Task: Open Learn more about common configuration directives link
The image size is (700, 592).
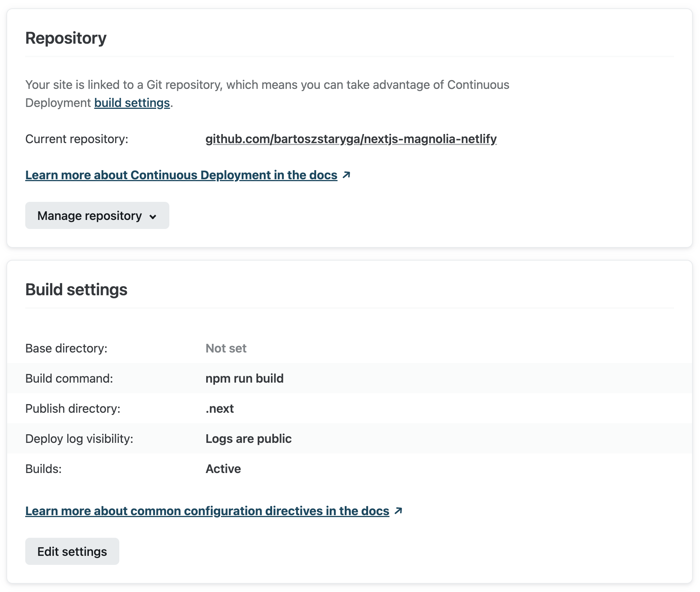Action: pos(207,511)
